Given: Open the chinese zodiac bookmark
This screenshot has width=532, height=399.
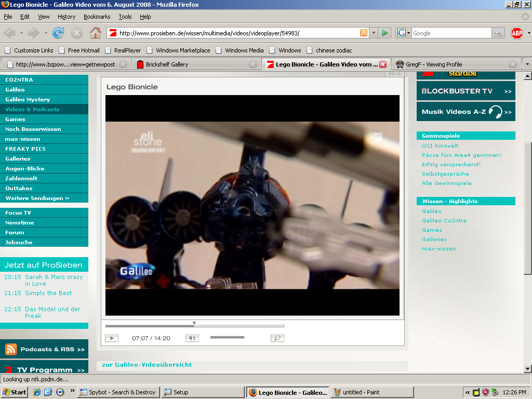Looking at the screenshot, I should tap(329, 50).
